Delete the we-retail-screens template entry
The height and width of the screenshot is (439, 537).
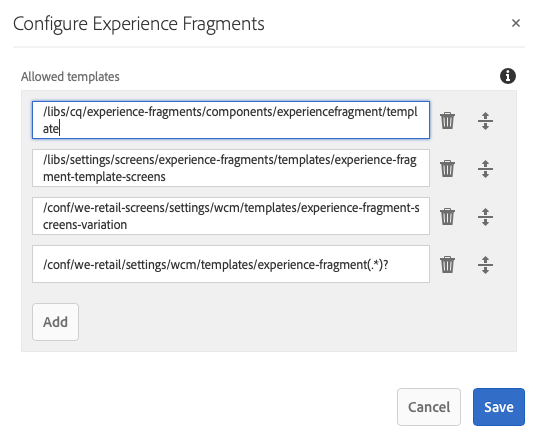tap(447, 216)
